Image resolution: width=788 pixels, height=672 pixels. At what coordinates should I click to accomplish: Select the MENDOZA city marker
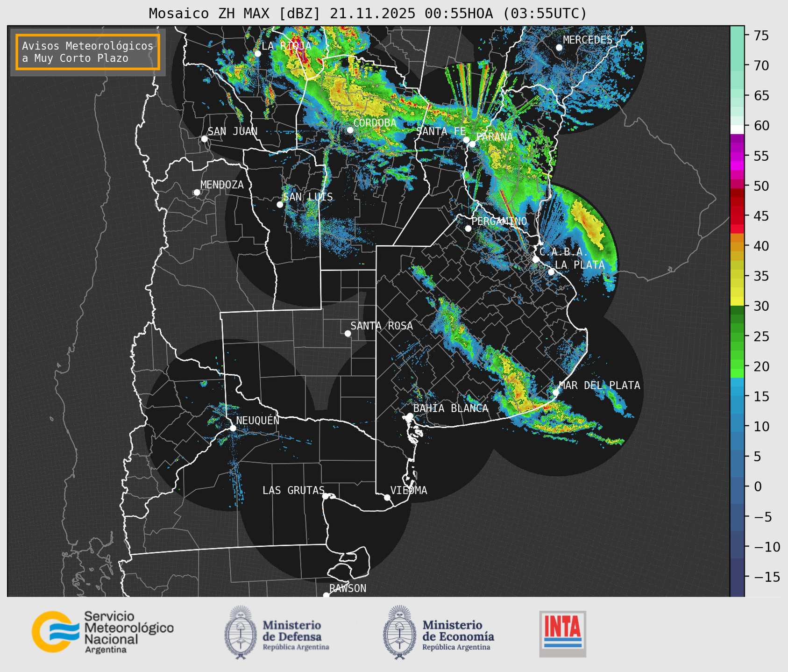point(197,193)
